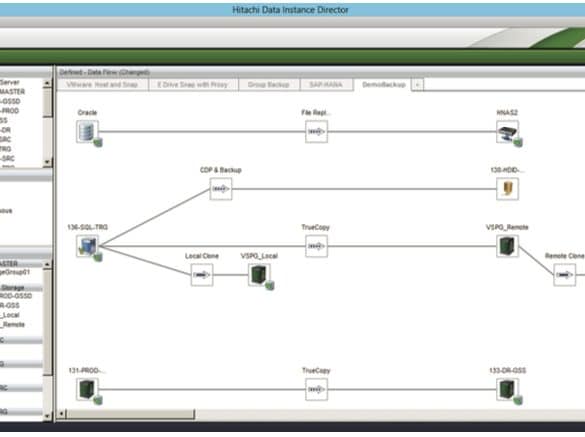
Task: Select the VSPG_Remote storage node icon
Action: click(x=507, y=246)
